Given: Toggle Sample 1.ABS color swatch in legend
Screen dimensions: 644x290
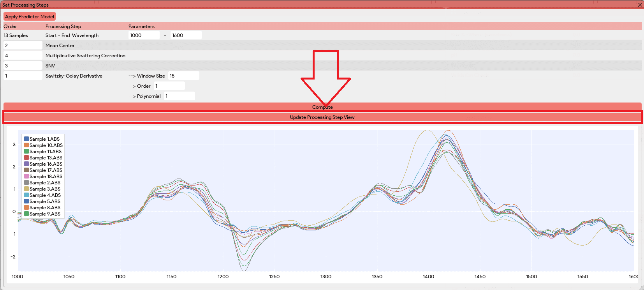Looking at the screenshot, I should click(26, 139).
